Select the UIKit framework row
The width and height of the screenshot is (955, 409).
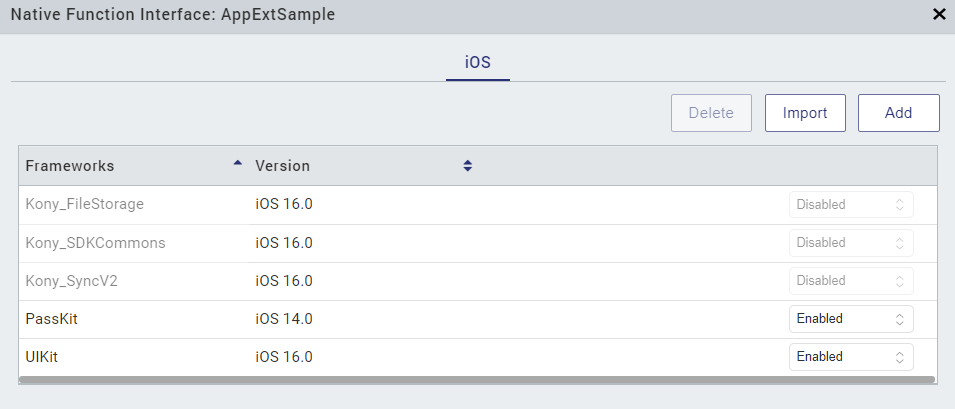point(42,357)
